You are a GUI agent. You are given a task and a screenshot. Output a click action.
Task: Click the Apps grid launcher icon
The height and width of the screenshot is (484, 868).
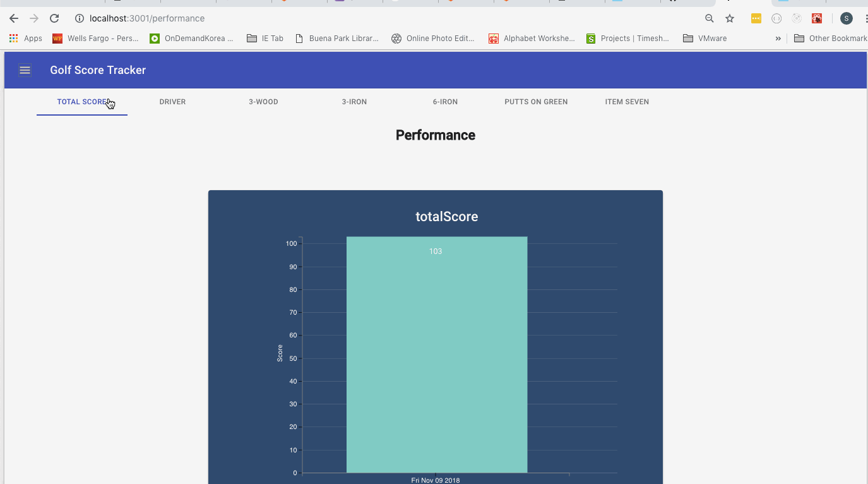[13, 39]
